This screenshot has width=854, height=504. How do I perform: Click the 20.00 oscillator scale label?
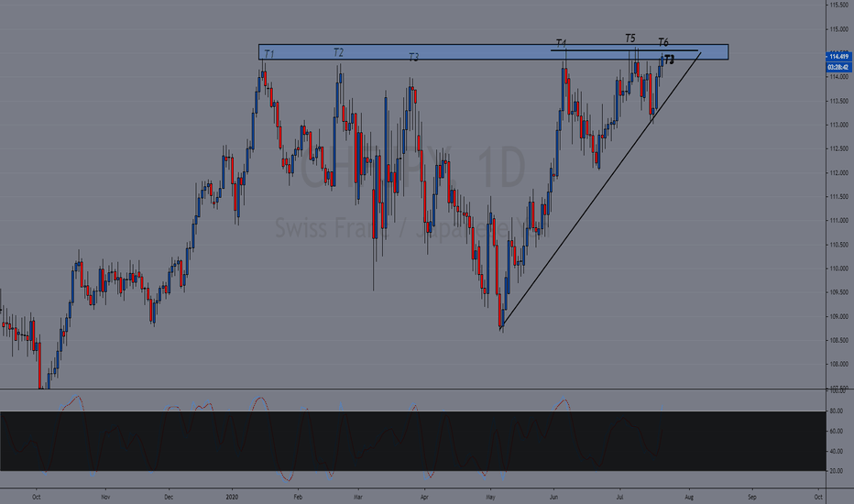point(836,471)
